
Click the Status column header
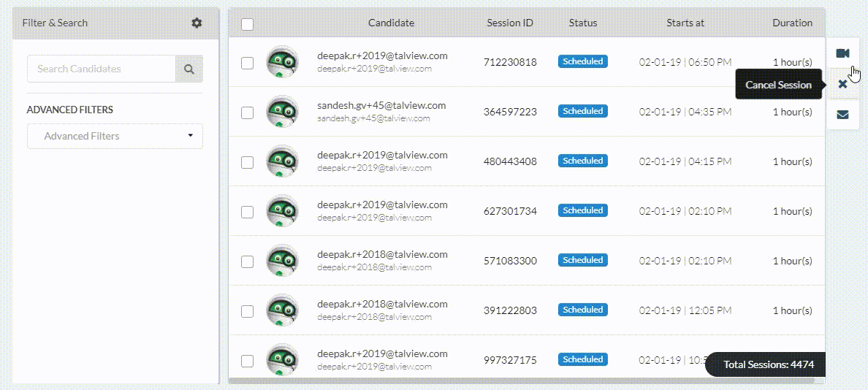coord(583,23)
